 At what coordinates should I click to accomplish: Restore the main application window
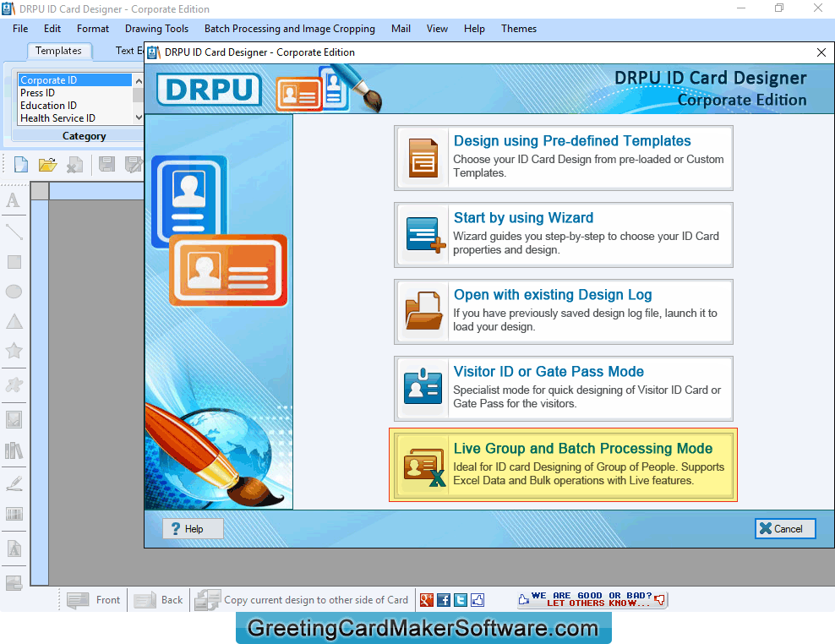pos(779,8)
